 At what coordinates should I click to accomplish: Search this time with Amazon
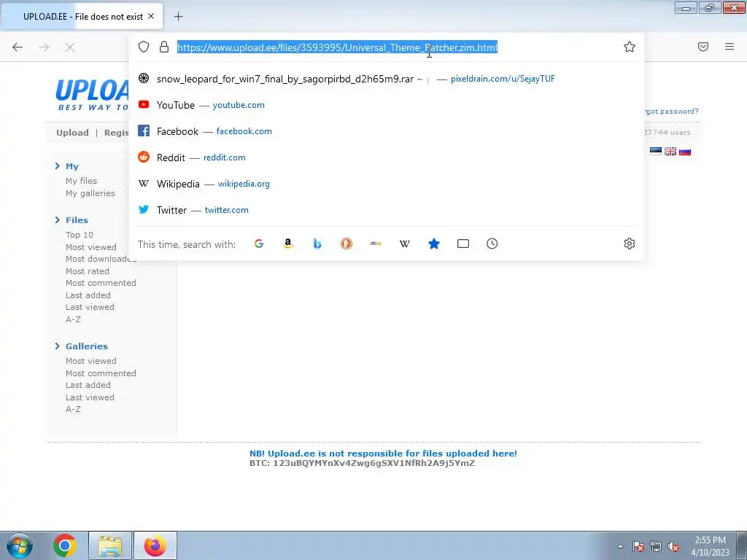click(287, 244)
